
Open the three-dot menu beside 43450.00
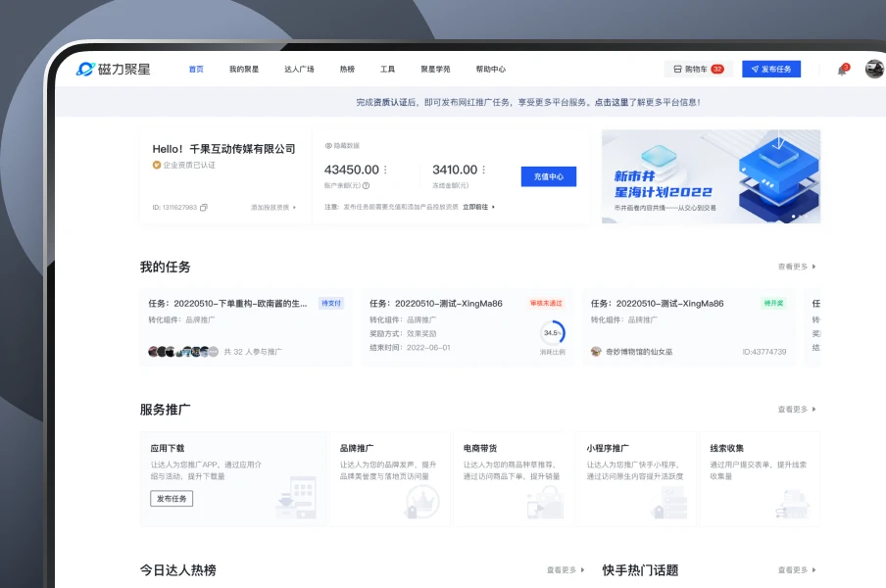(x=385, y=170)
